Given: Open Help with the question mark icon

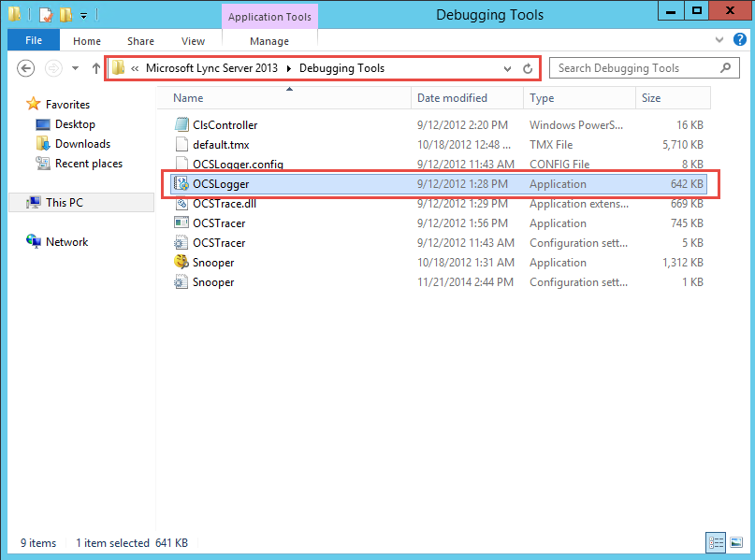Looking at the screenshot, I should tap(740, 39).
